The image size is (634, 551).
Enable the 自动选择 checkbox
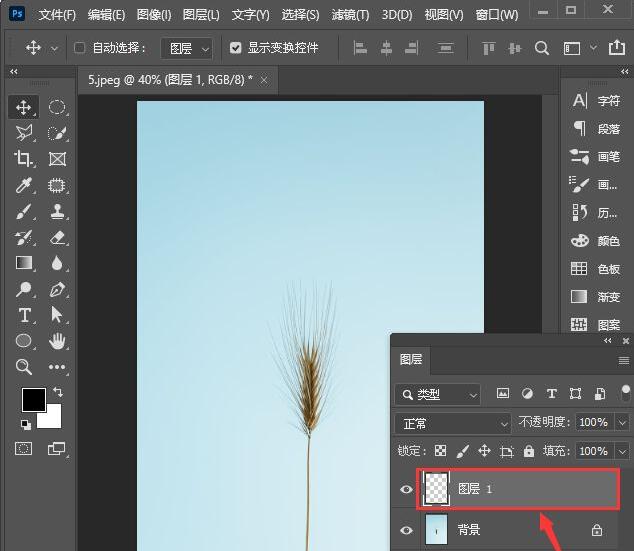[x=80, y=48]
